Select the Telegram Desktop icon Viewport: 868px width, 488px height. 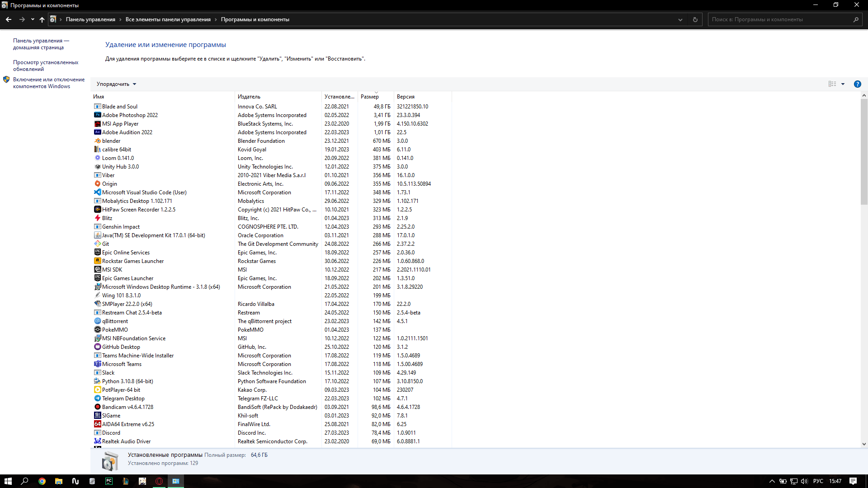click(97, 399)
